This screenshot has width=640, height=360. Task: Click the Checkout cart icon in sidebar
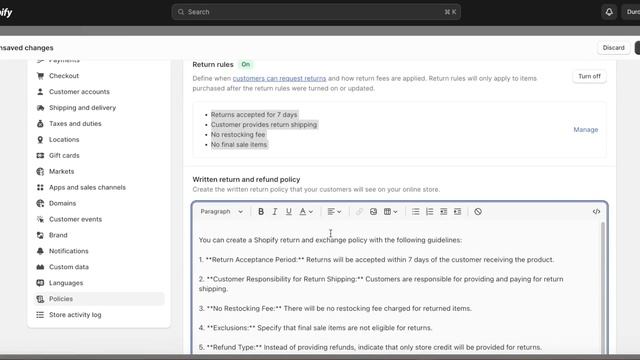point(40,76)
